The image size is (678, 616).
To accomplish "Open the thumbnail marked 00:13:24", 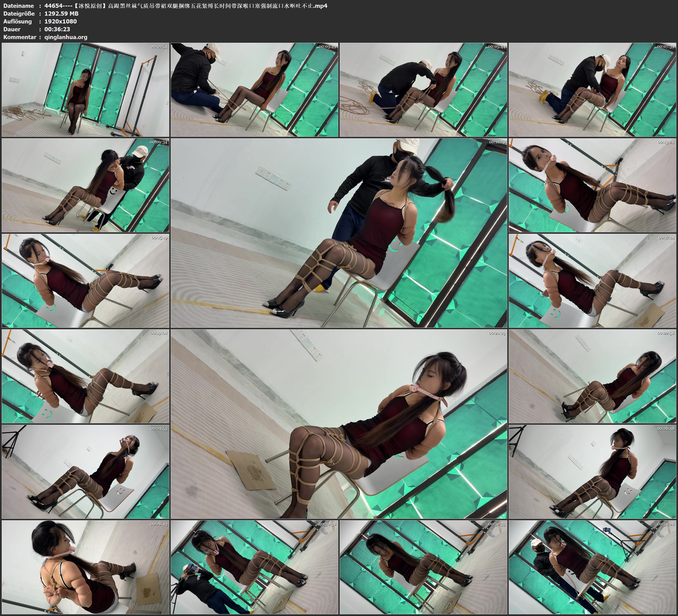I will point(592,185).
